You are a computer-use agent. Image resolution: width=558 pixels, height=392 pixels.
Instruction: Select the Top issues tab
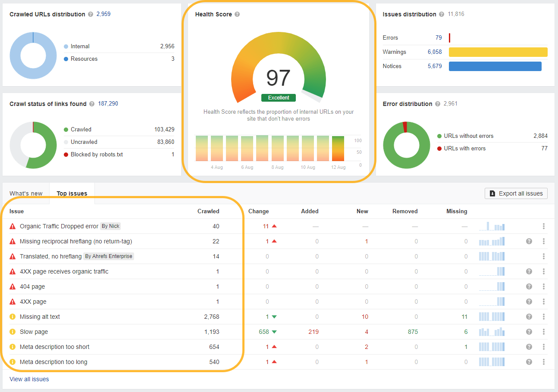[x=72, y=193]
